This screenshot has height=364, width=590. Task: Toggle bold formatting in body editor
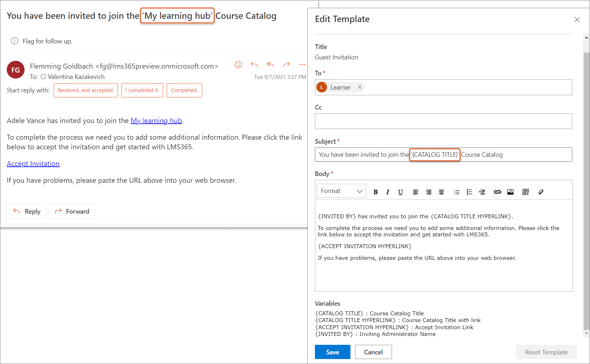[375, 192]
